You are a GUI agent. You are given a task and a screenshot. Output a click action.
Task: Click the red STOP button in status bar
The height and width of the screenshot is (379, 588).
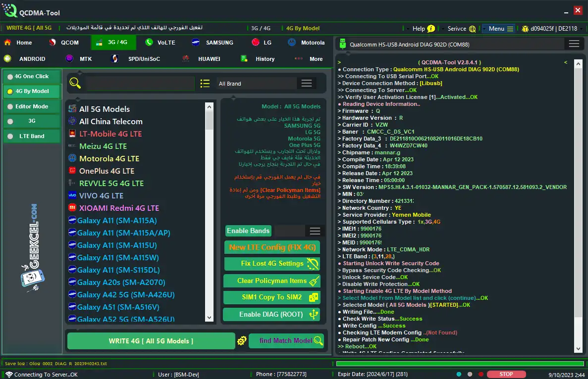(x=506, y=375)
